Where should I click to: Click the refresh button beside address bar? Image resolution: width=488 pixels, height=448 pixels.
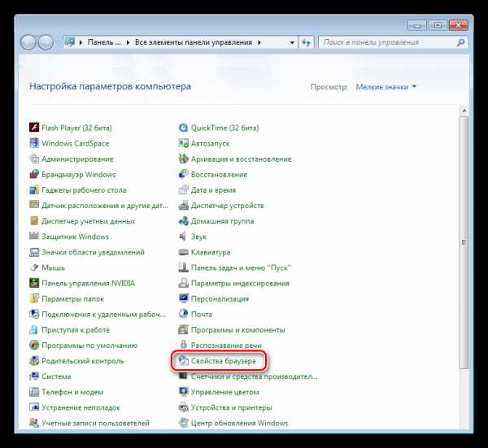(x=307, y=42)
